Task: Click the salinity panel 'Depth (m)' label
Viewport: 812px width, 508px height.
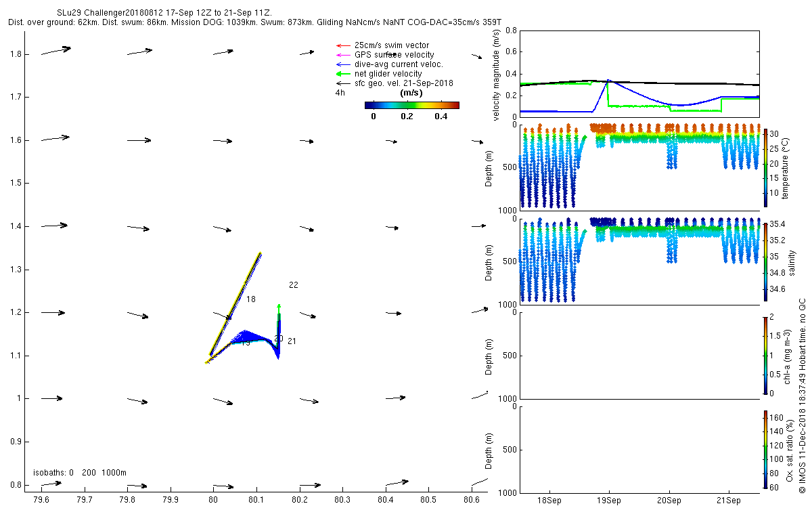Action: point(490,261)
